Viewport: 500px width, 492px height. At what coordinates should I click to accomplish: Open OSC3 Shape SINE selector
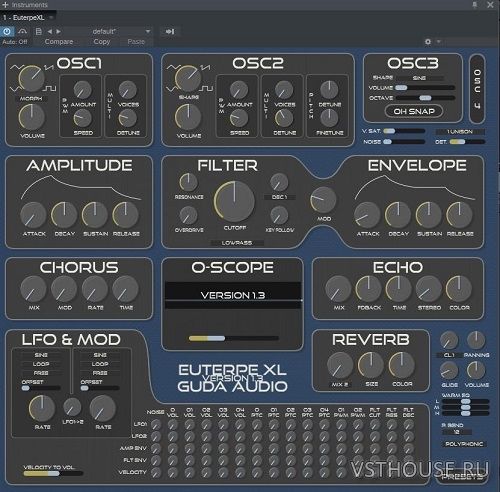[x=419, y=78]
